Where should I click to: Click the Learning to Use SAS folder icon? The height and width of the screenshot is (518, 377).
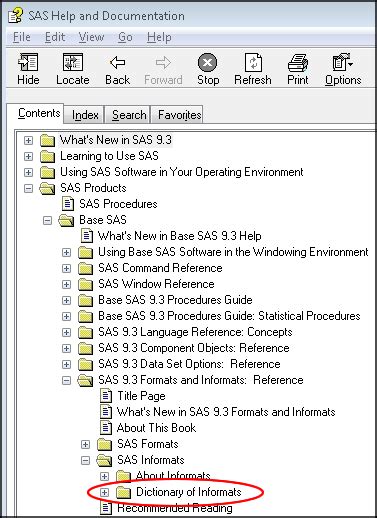[47, 156]
